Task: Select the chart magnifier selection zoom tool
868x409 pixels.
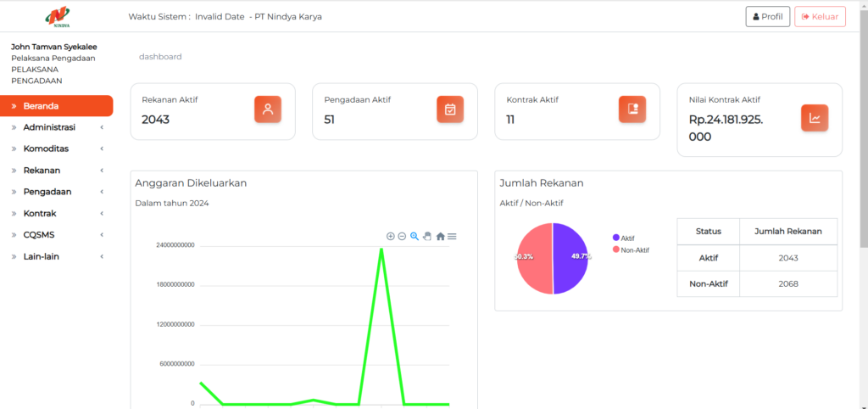Action: point(415,236)
